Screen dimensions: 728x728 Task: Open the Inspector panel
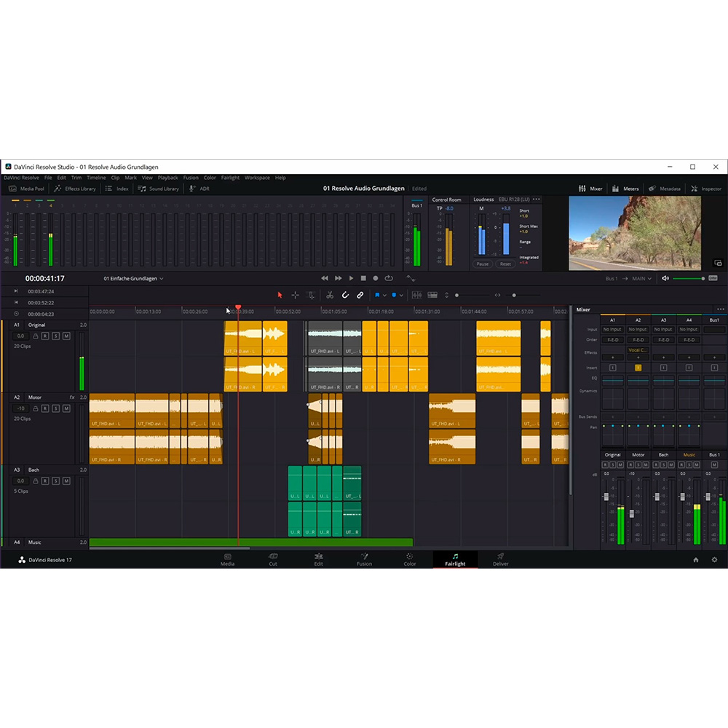(706, 189)
